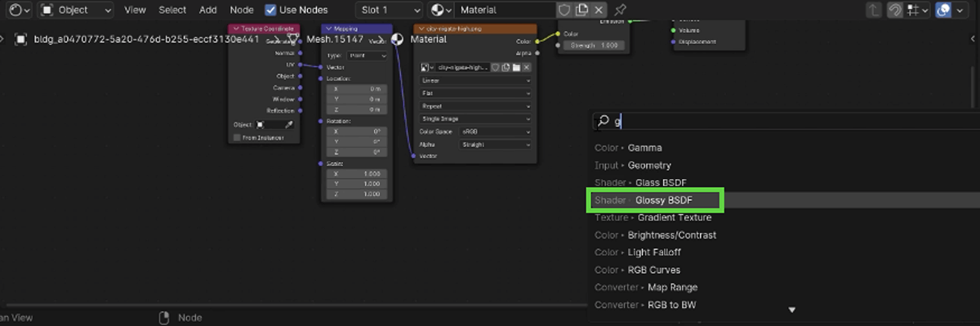Toggle the pin node tree icon
980x326 pixels.
click(x=621, y=10)
